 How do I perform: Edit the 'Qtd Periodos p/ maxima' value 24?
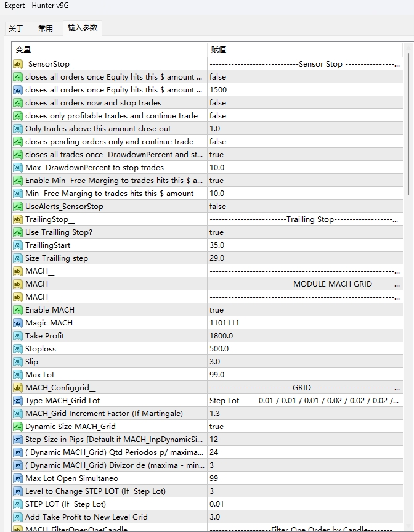[x=305, y=452]
